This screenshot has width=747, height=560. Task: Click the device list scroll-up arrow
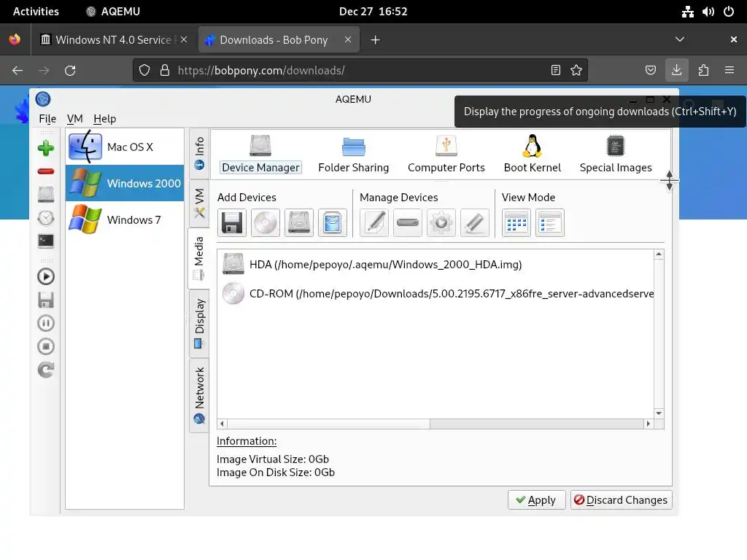(659, 254)
